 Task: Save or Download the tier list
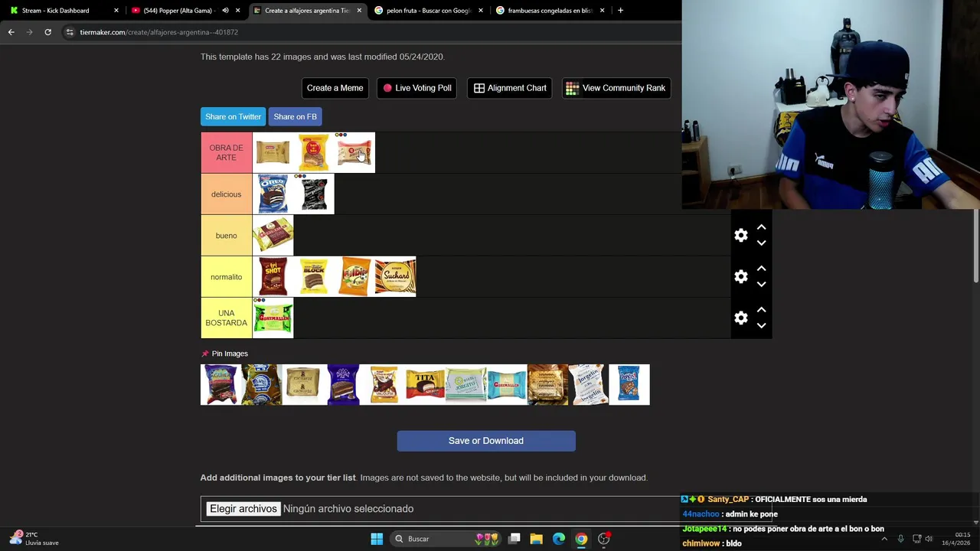pos(486,441)
